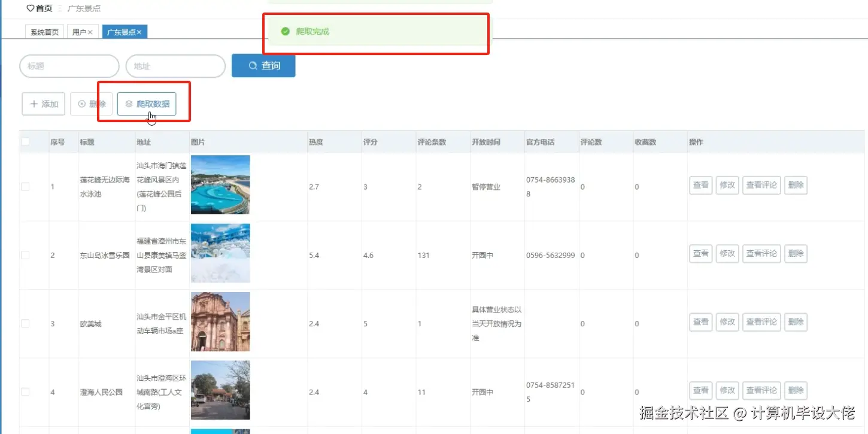Click 修改 for 澄海人民公园

pyautogui.click(x=727, y=390)
